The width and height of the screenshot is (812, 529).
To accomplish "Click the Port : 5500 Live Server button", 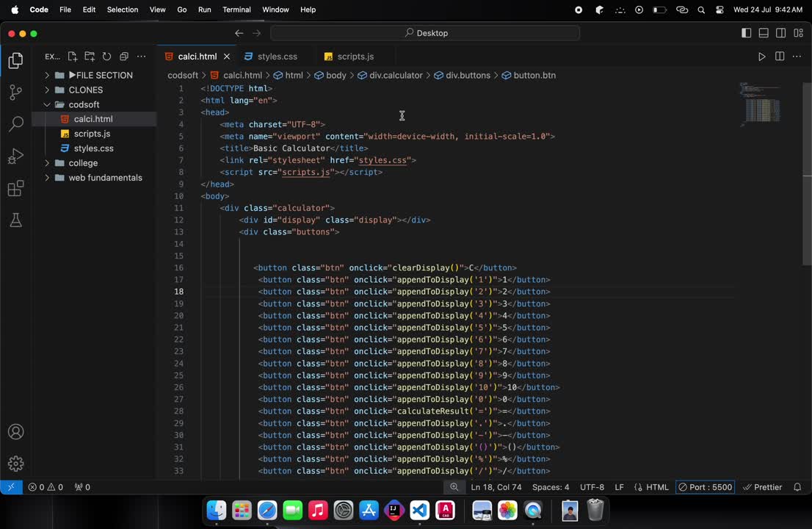I will pyautogui.click(x=706, y=487).
